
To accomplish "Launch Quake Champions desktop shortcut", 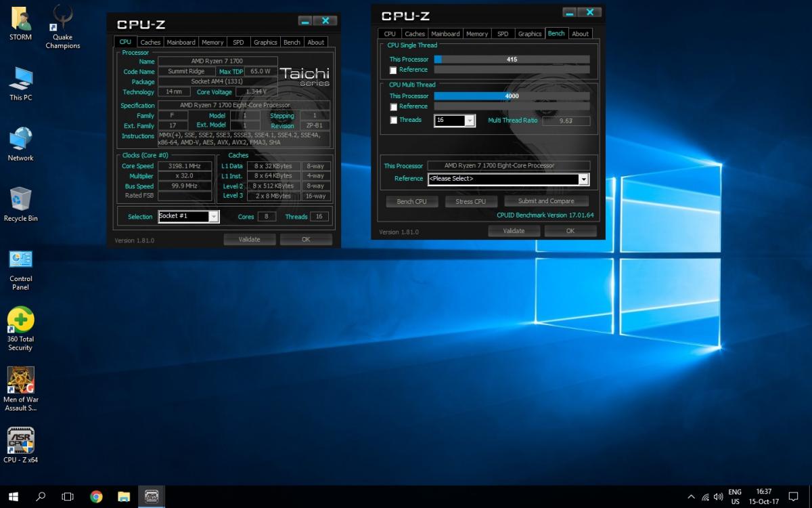I will pos(63,27).
